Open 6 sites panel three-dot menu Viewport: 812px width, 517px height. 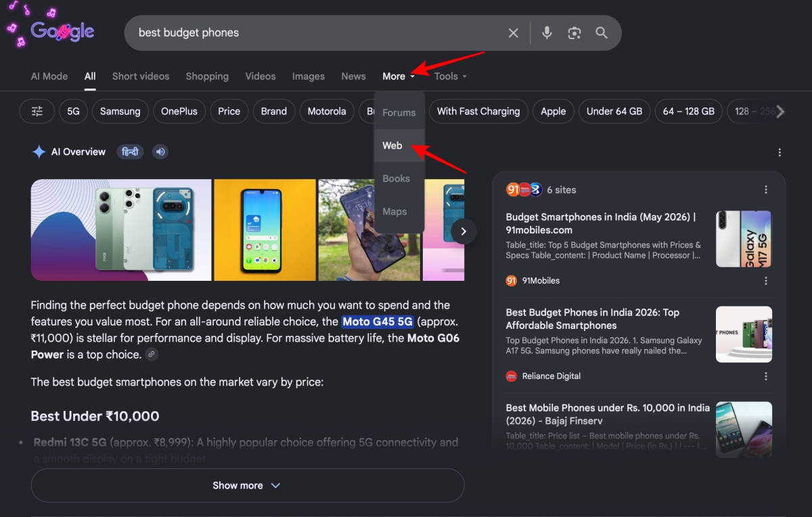pos(766,189)
